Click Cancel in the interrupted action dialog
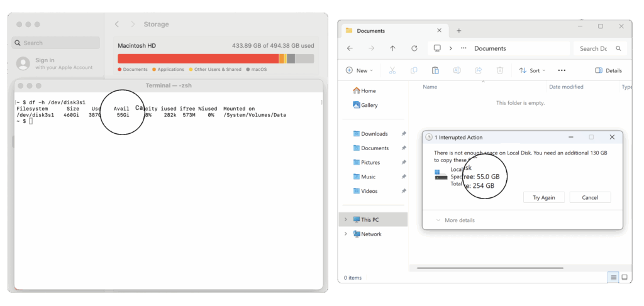Viewport: 644px width, 306px height. pos(590,197)
